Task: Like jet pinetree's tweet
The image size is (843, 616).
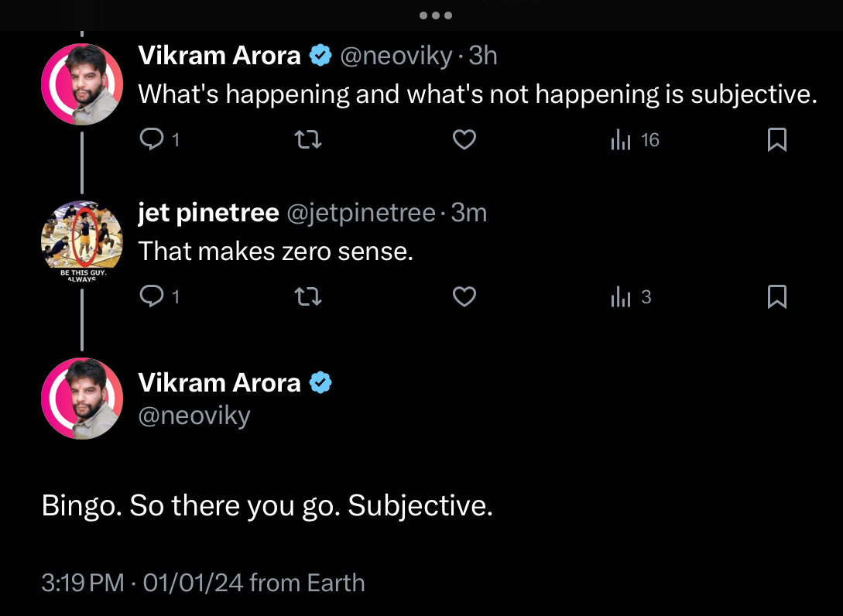Action: point(464,296)
